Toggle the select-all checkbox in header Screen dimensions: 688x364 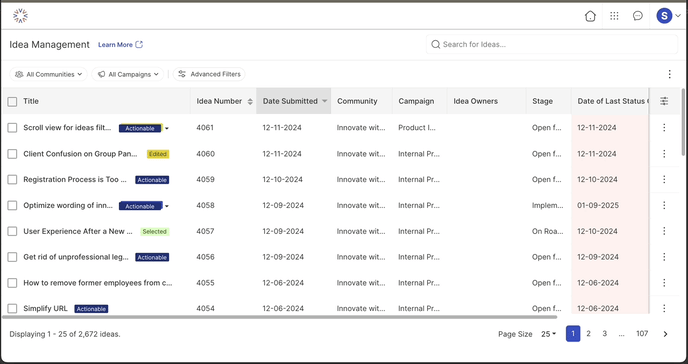tap(12, 102)
